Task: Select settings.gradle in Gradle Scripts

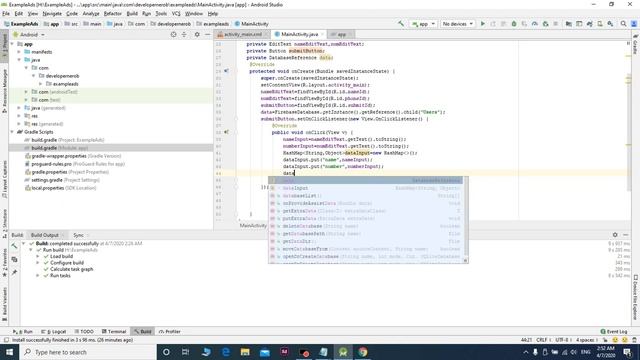Action: [61, 180]
